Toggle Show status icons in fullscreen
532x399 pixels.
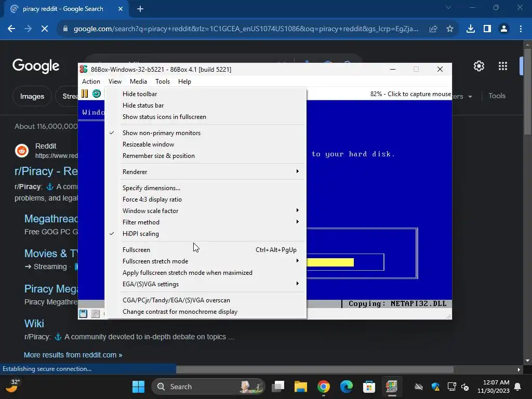point(206,117)
